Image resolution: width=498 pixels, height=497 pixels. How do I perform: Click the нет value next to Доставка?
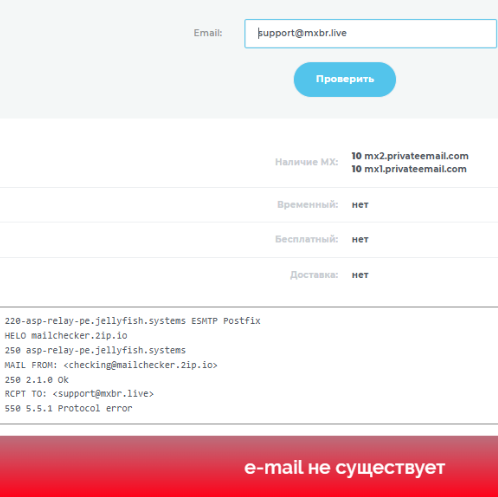coord(360,275)
